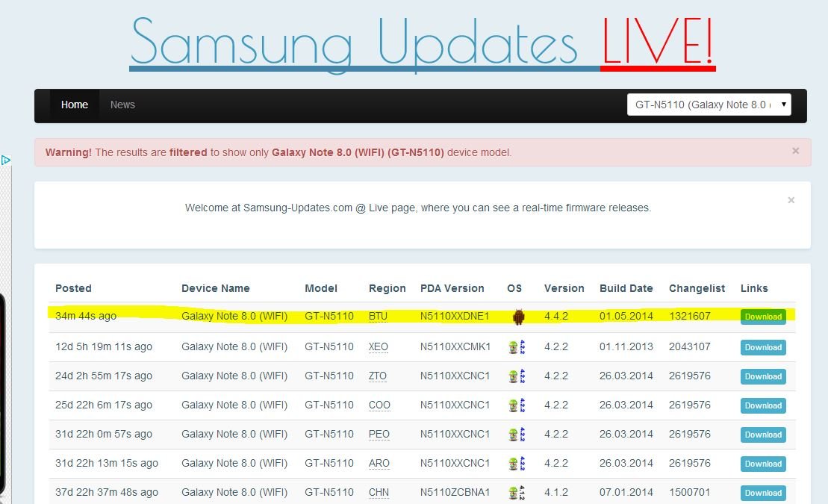Download the XEO region firmware
This screenshot has height=504, width=828.
click(763, 348)
